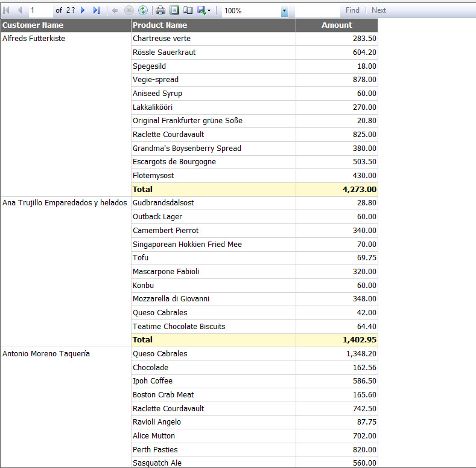
Task: Click Singaporean Hokkien Fried Mee cell
Action: tap(214, 245)
